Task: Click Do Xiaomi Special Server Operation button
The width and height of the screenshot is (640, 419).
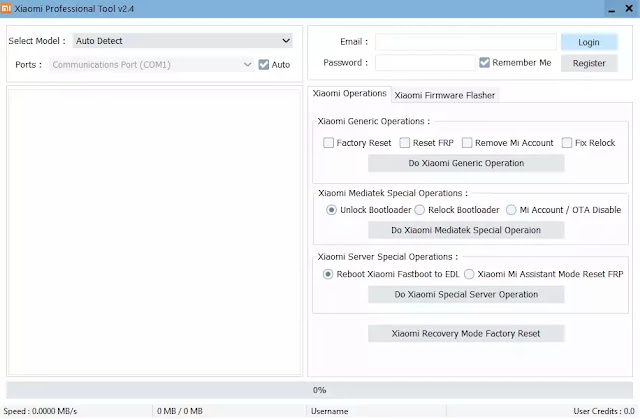Action: pos(466,295)
